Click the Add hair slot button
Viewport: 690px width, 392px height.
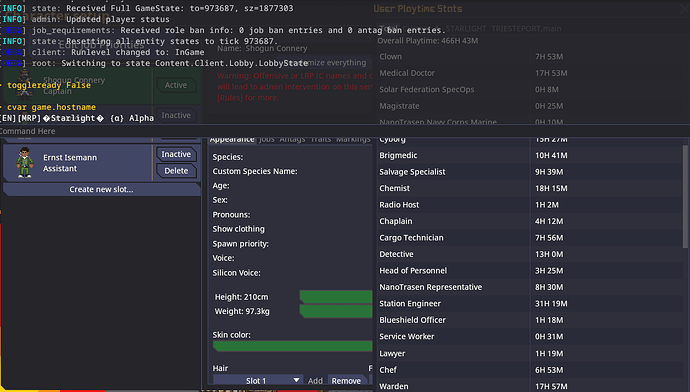(x=315, y=381)
